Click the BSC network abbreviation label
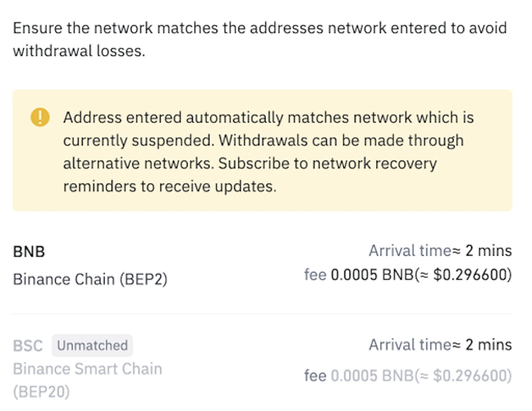532x411 pixels. click(28, 345)
